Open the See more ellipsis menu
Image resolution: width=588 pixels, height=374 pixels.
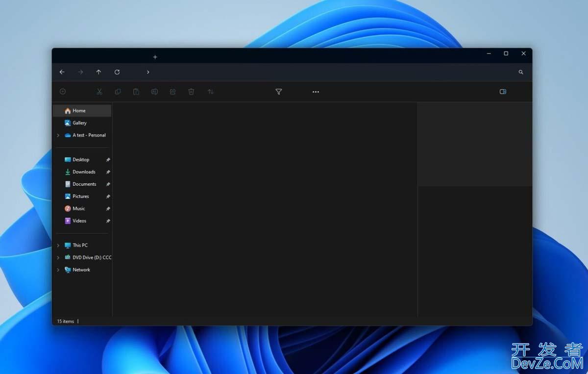coord(316,92)
